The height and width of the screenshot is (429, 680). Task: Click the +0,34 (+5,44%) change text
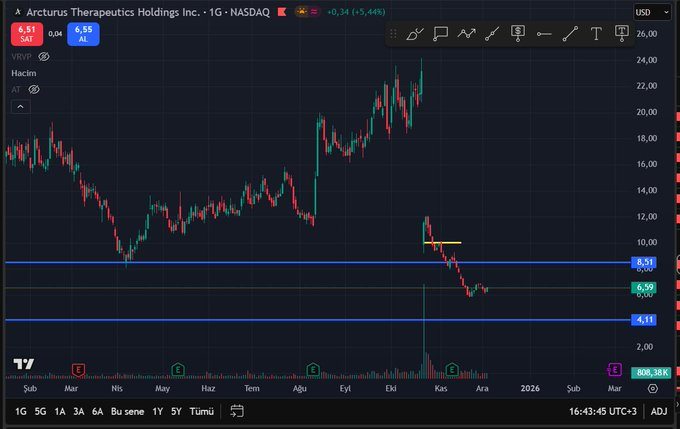pos(356,12)
